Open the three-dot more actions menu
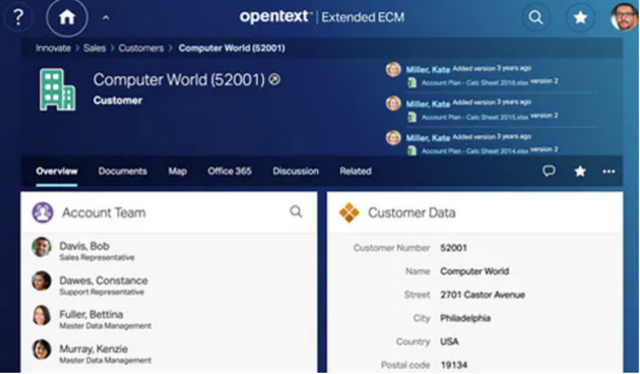Screen dimensions: 640x374 click(x=609, y=171)
